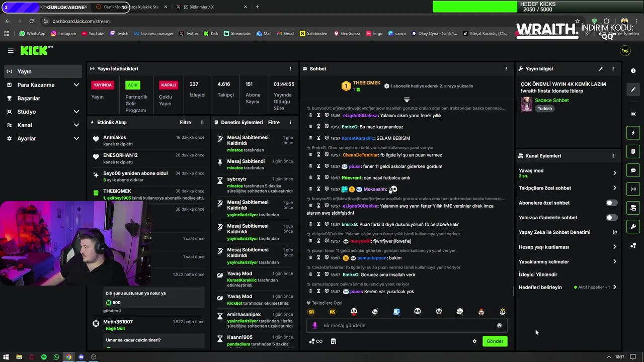
Task: Click the camera frame icon in right sidebar
Action: [633, 114]
